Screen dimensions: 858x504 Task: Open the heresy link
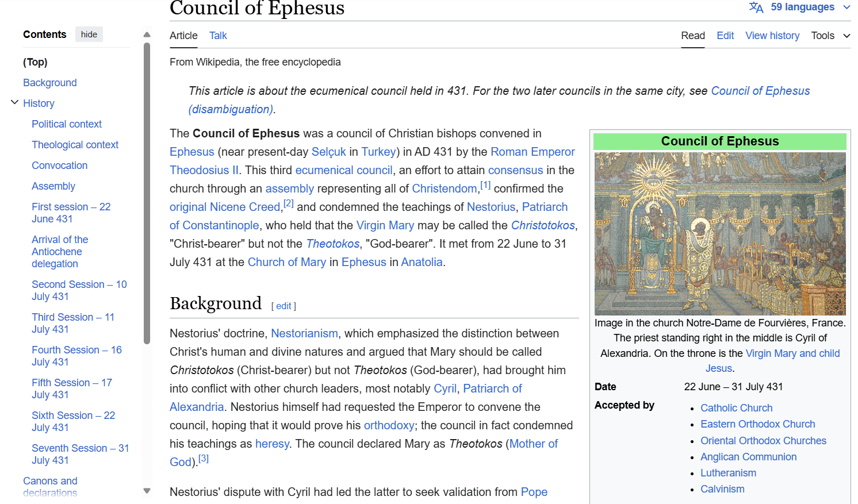(x=273, y=444)
